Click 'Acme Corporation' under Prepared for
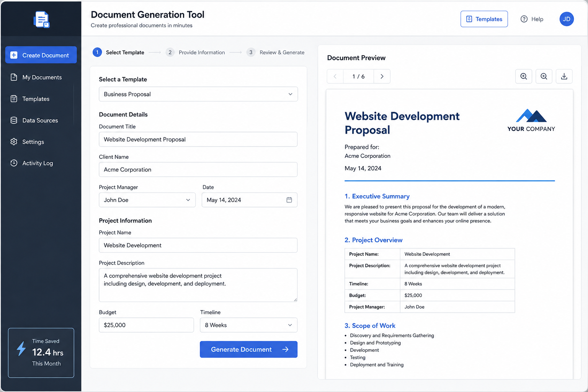Viewport: 588px width, 392px height. coord(367,156)
